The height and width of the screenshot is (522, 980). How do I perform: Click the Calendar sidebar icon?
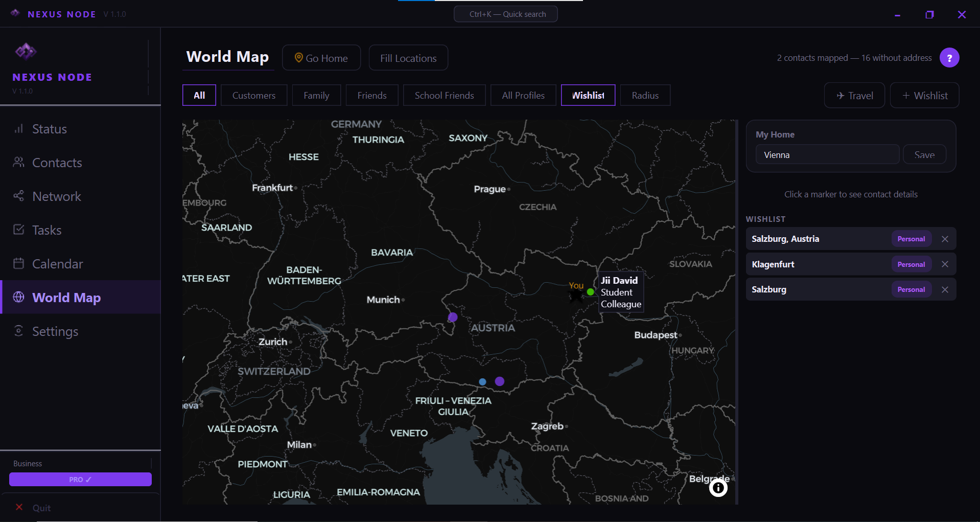pyautogui.click(x=18, y=263)
